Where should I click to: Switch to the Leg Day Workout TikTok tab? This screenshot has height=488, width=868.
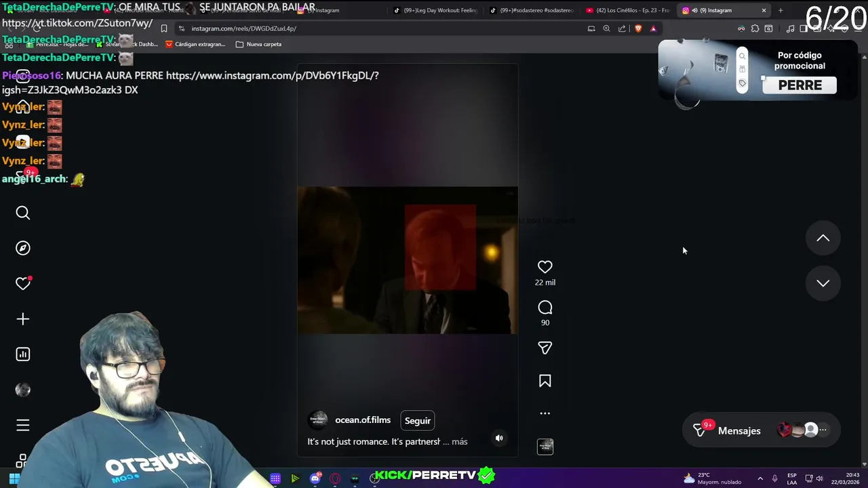(436, 10)
